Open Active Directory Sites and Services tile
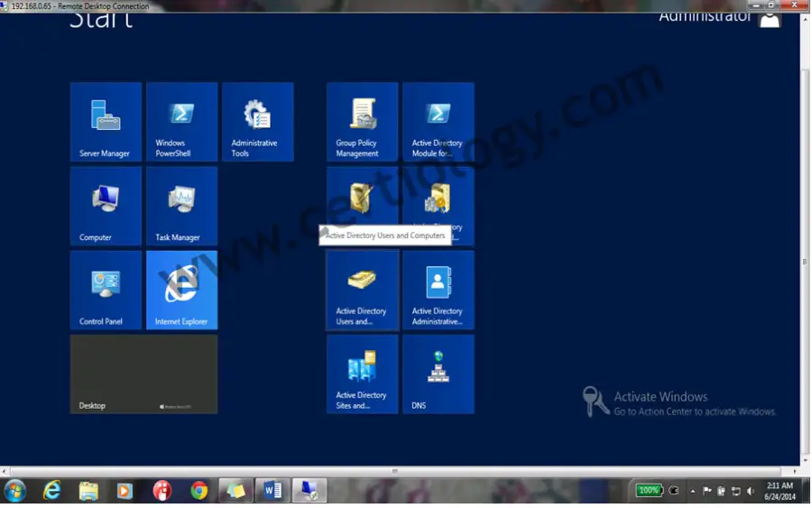Screen dimensions: 812x508 [x=362, y=374]
